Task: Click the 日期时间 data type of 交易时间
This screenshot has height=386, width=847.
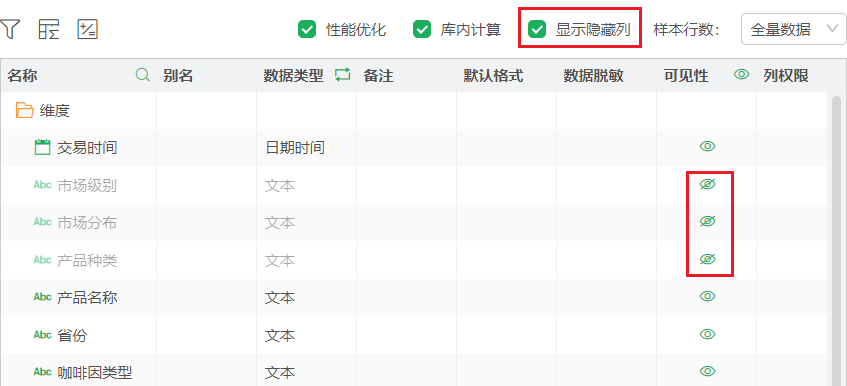Action: (294, 147)
